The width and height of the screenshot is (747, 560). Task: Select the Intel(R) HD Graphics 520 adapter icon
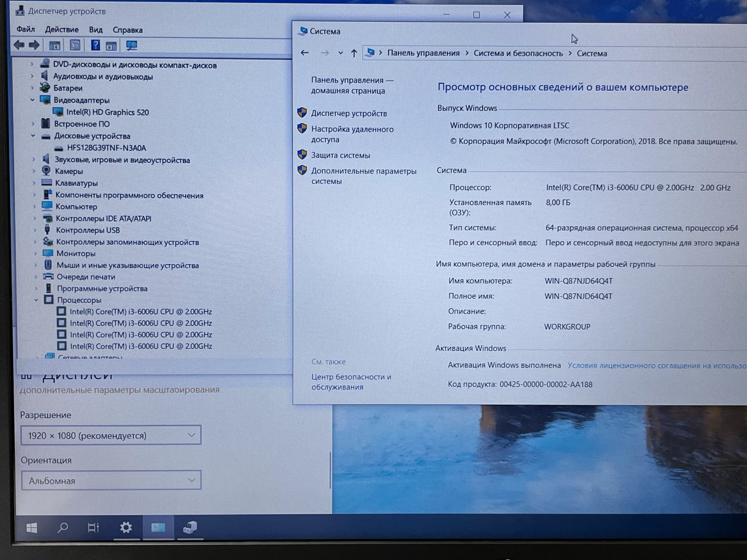[58, 112]
